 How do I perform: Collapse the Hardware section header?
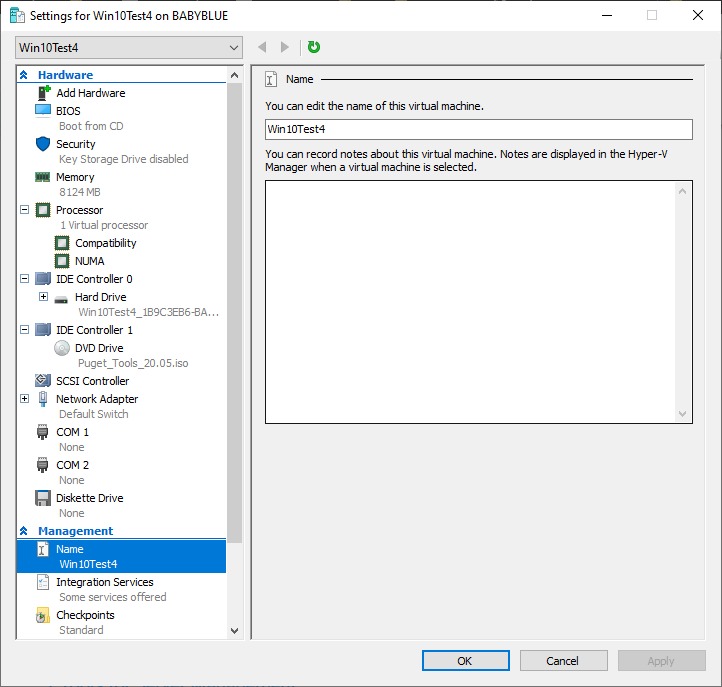(24, 75)
